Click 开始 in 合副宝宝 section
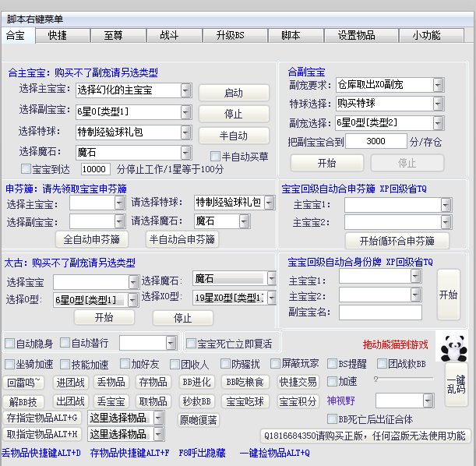The width and height of the screenshot is (476, 466). (x=327, y=163)
